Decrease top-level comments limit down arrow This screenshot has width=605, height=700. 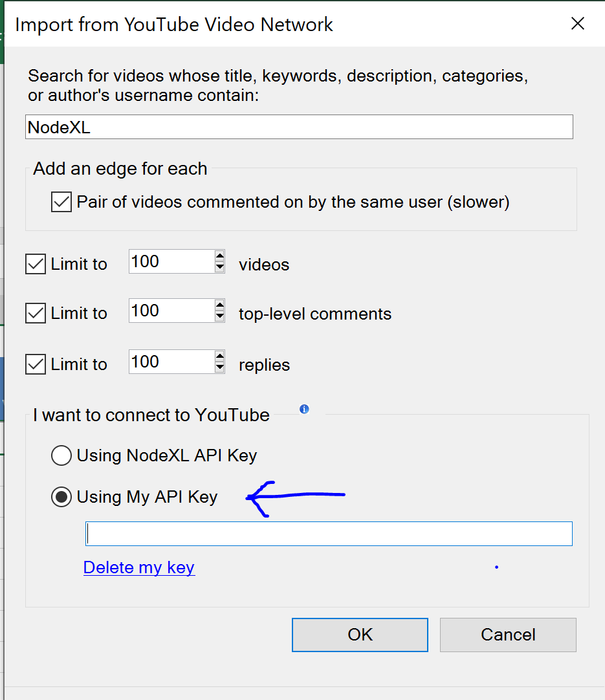point(220,316)
